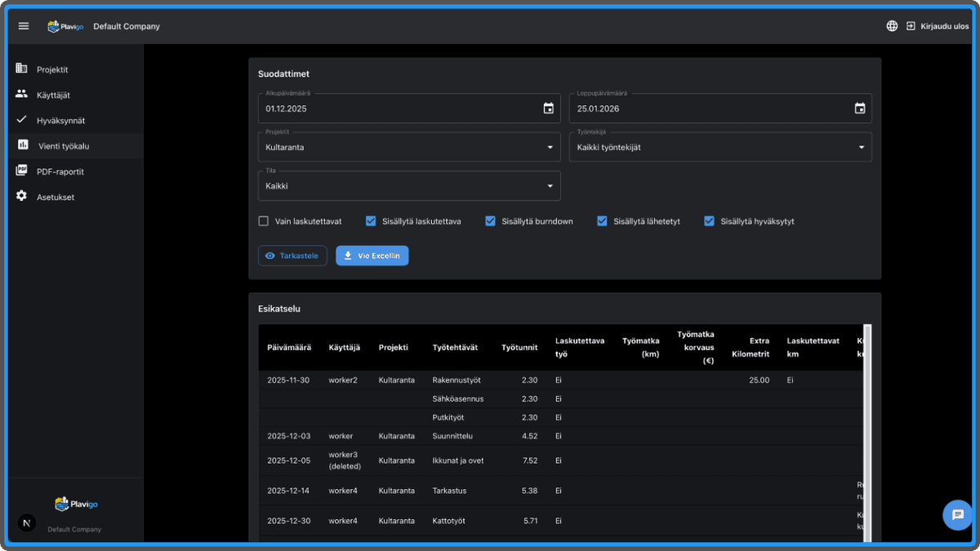Click the Vie Exceliin export button
The width and height of the screenshot is (980, 551).
tap(372, 256)
